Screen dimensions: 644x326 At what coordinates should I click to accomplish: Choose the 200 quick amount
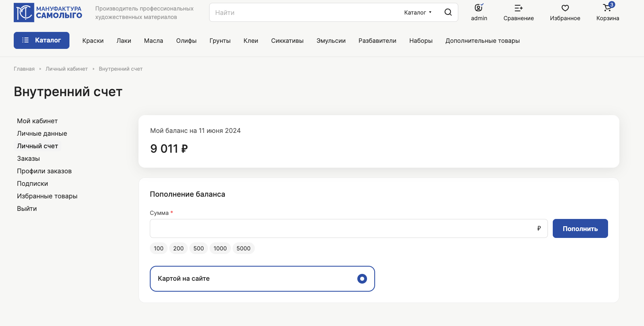tap(178, 248)
